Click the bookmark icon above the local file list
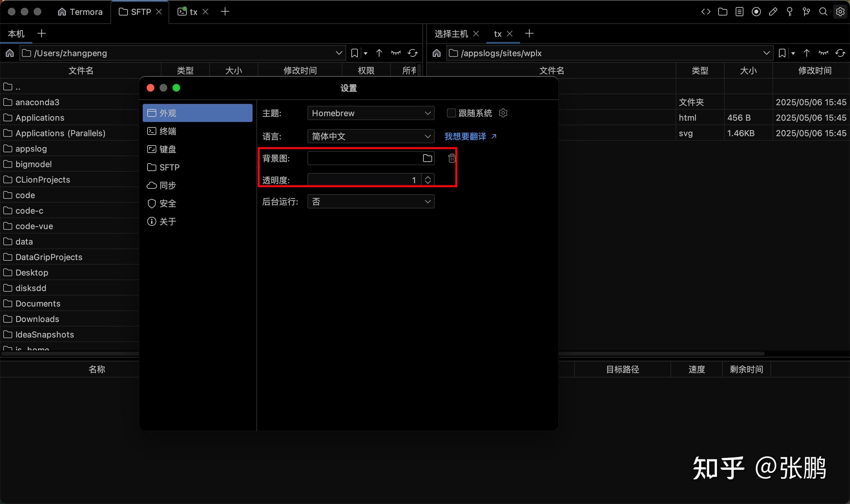850x504 pixels. pyautogui.click(x=355, y=53)
